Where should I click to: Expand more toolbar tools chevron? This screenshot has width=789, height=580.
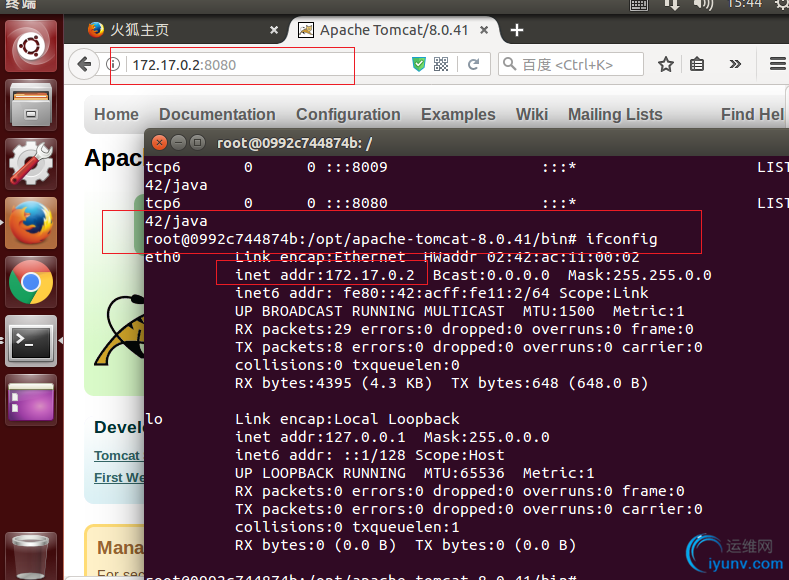pyautogui.click(x=735, y=64)
